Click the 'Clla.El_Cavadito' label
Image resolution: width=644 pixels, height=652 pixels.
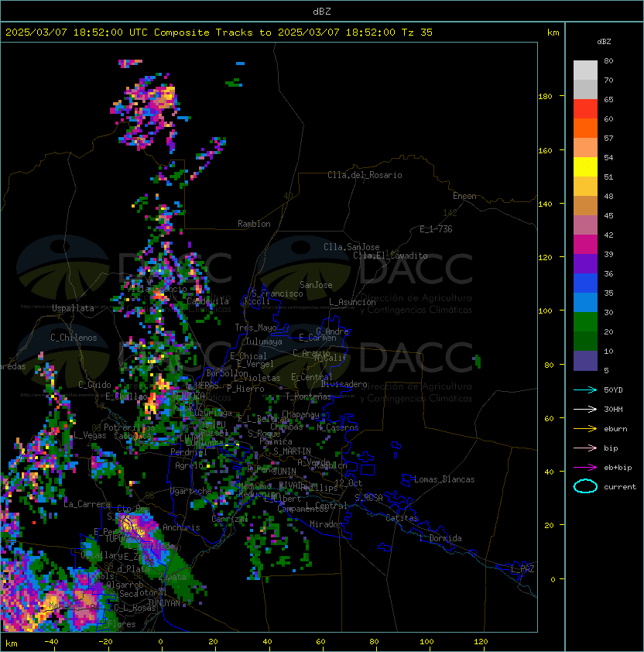[x=390, y=256]
